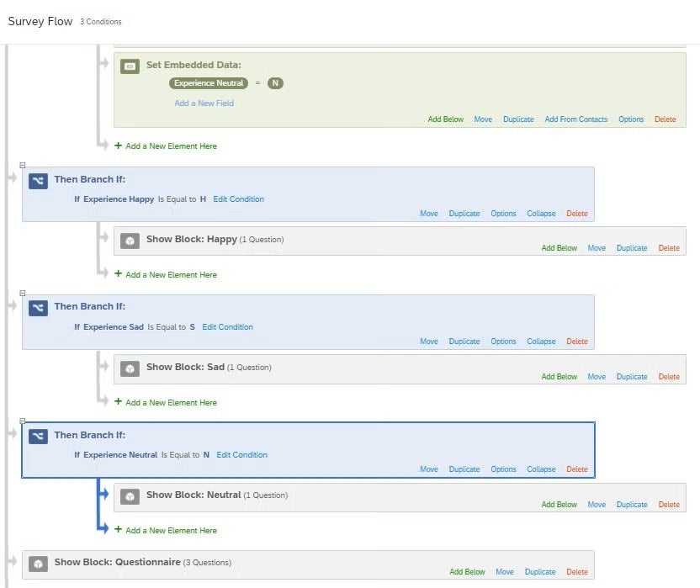Open Options for Experience Neutral branch
This screenshot has width=700, height=588.
point(503,469)
